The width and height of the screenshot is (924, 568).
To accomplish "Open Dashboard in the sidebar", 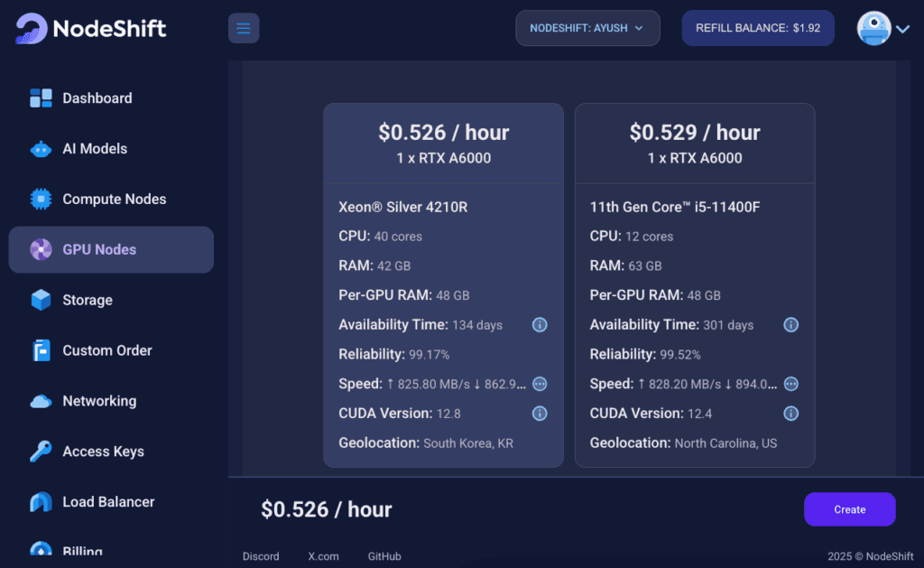I will click(111, 98).
